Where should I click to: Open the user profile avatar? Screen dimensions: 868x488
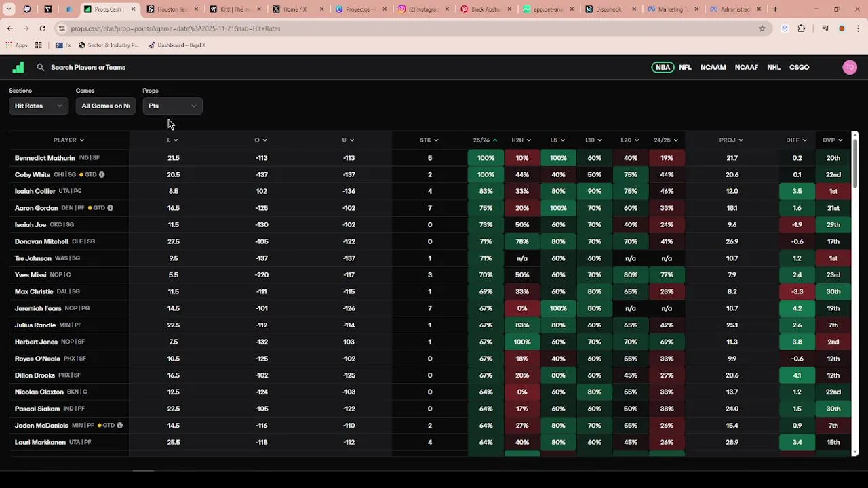pos(850,67)
